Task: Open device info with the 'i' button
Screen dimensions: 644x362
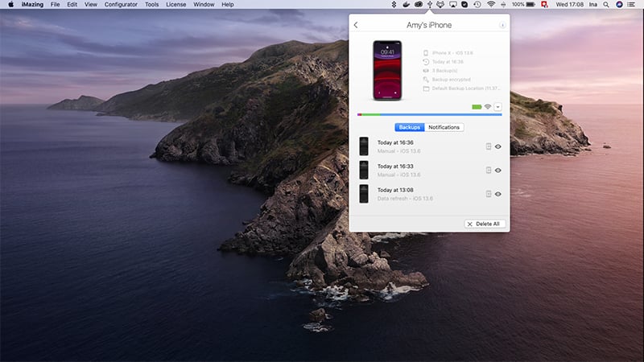Action: pos(502,26)
